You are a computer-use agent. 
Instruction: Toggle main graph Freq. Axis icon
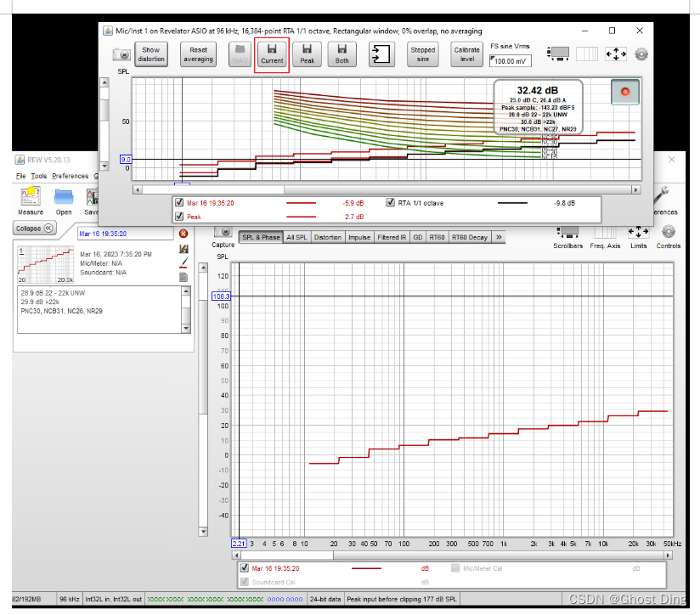[x=606, y=233]
